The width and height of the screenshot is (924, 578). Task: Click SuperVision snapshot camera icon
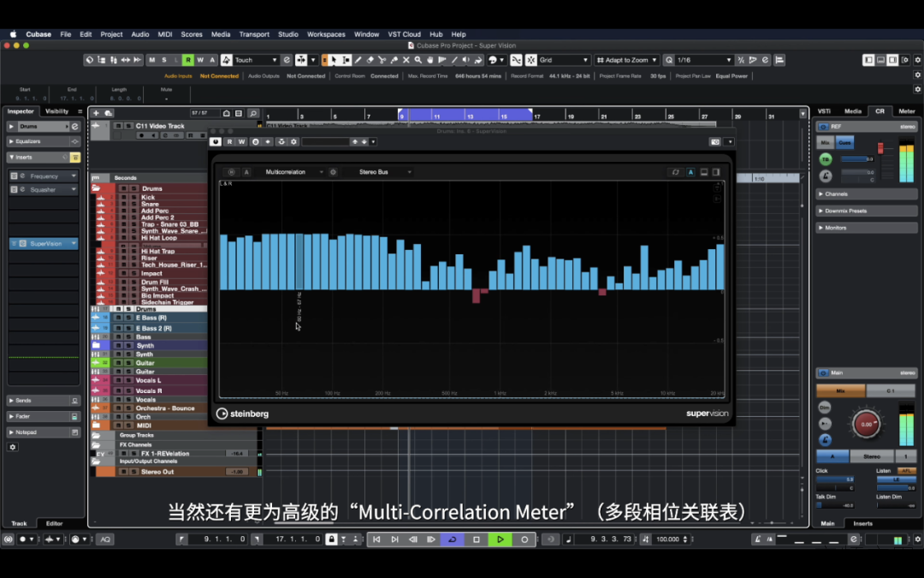[714, 142]
